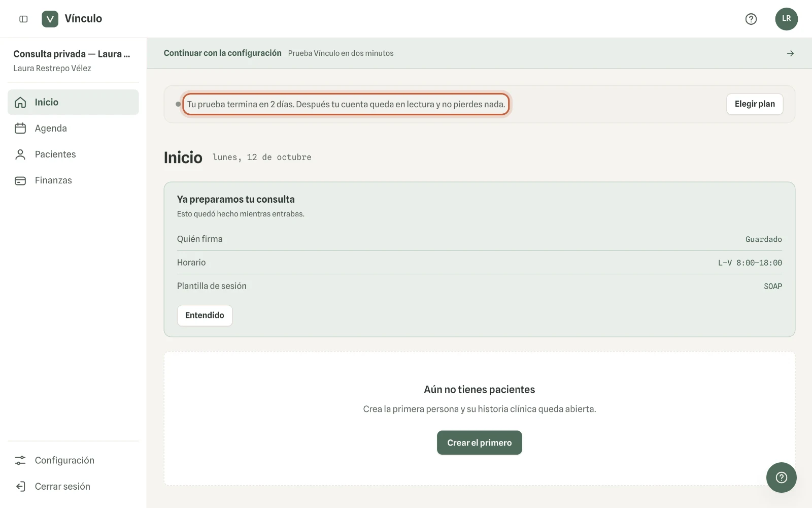Screen dimensions: 812x508
Task: Open Finanzas in the sidebar
Action: pos(73,180)
